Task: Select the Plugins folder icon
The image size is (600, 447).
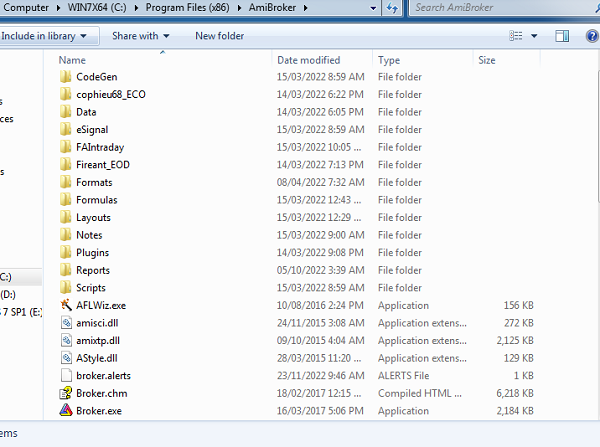Action: click(66, 253)
